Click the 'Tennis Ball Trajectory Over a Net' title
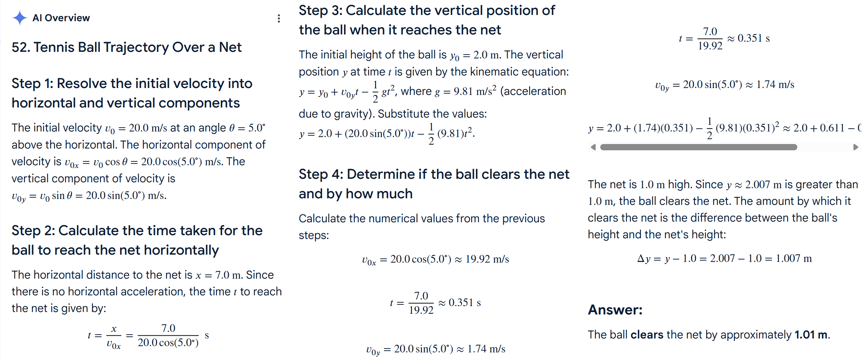Screen dimensions: 868x359 pos(126,47)
